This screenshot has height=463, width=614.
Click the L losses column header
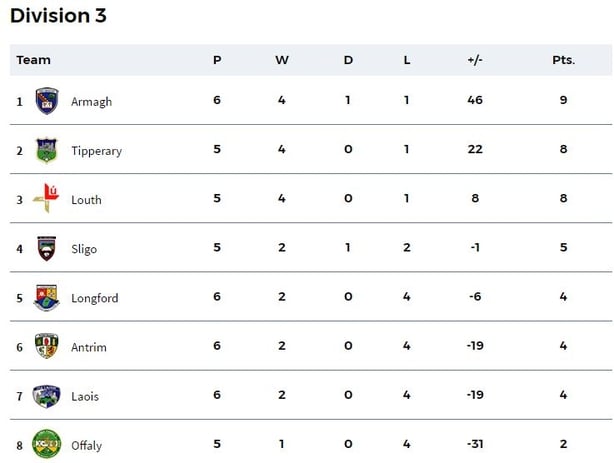coord(407,60)
